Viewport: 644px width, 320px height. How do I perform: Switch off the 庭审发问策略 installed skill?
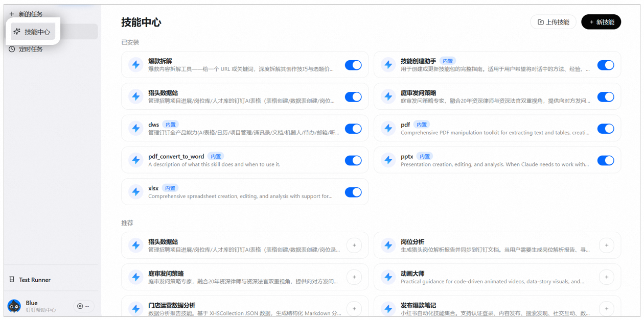[605, 96]
